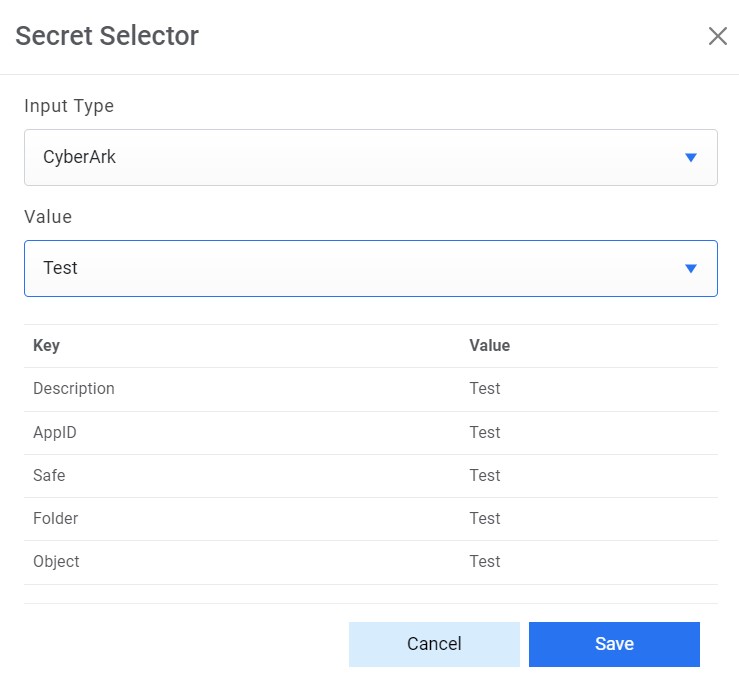Select the Description row key

click(74, 389)
